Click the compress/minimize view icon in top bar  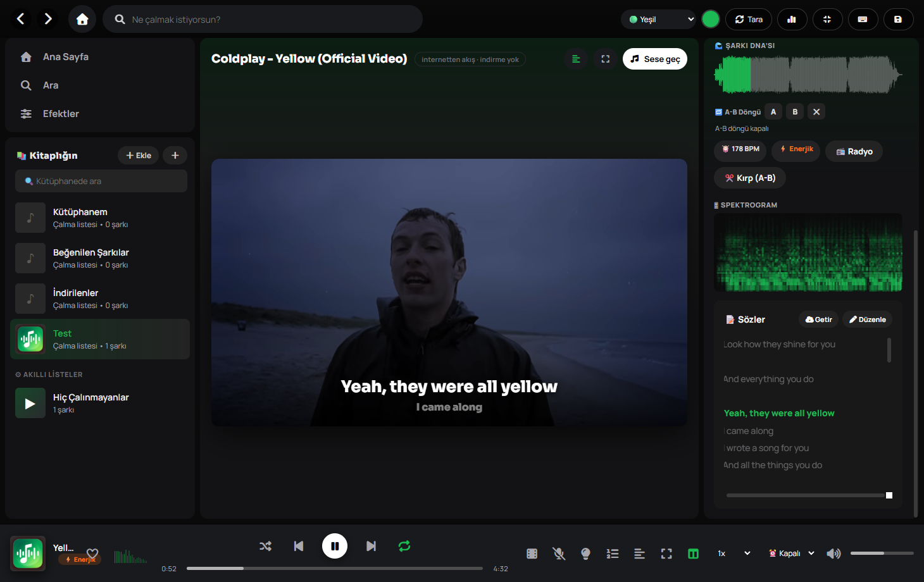[827, 20]
